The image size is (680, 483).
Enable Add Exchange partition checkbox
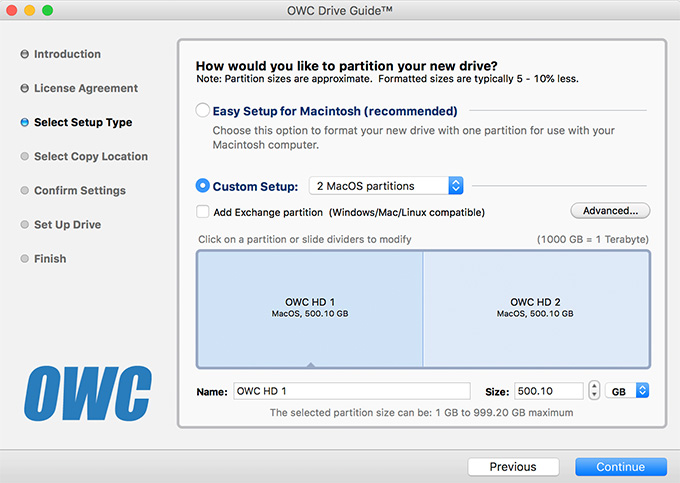[203, 212]
